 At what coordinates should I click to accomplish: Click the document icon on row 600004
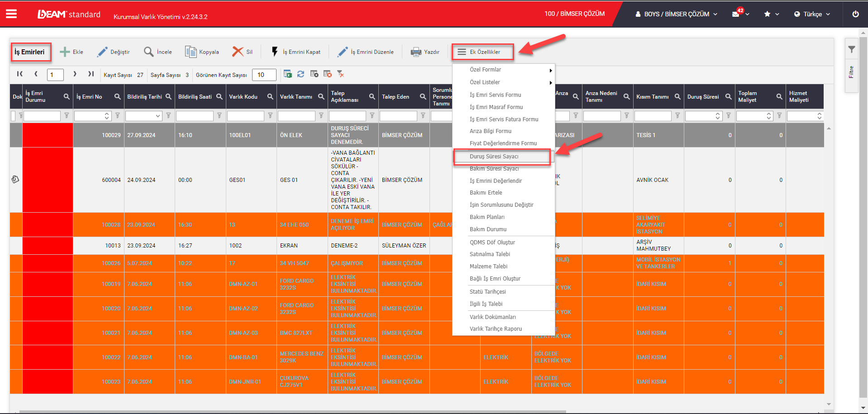(x=15, y=180)
